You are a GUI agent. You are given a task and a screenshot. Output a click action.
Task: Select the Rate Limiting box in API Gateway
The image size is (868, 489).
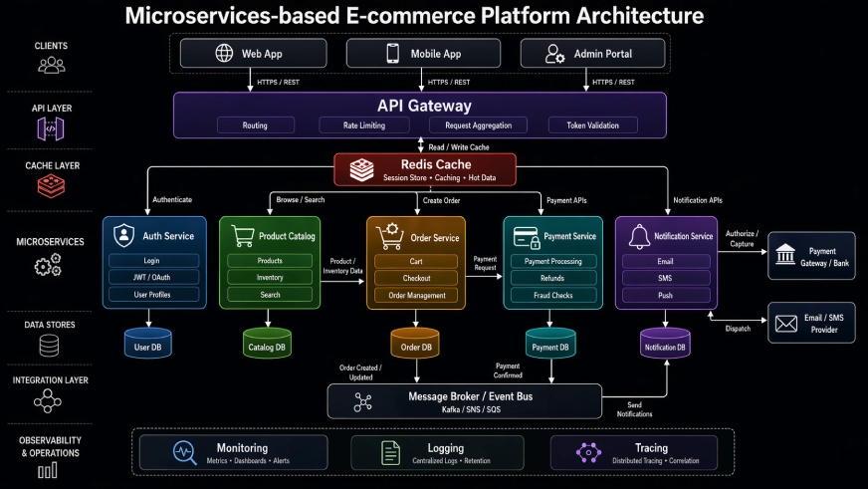point(365,125)
